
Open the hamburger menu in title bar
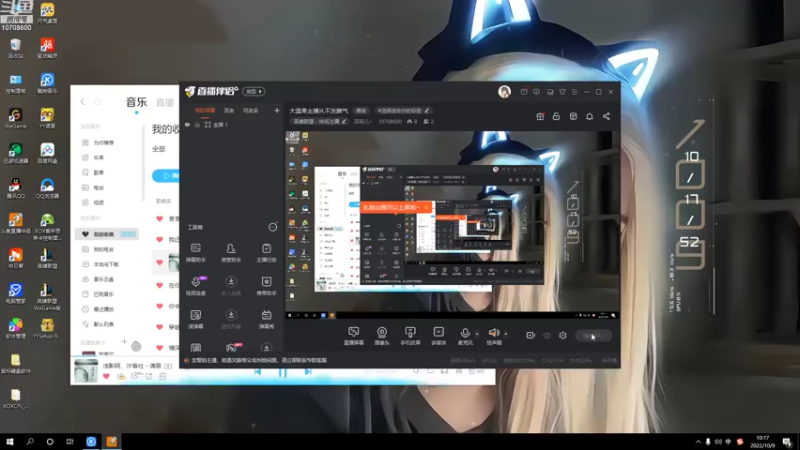(x=574, y=92)
